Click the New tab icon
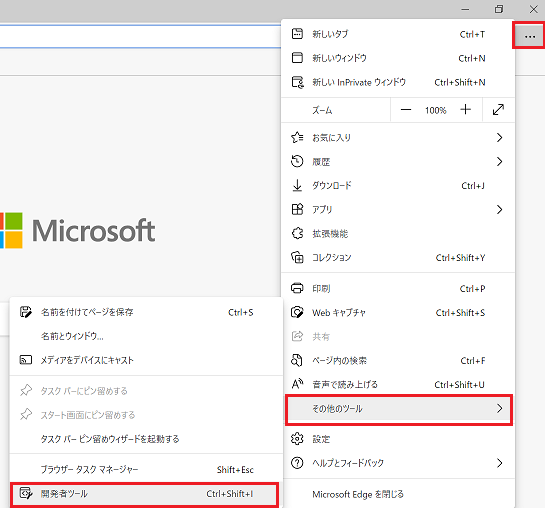545x508 pixels. click(297, 34)
